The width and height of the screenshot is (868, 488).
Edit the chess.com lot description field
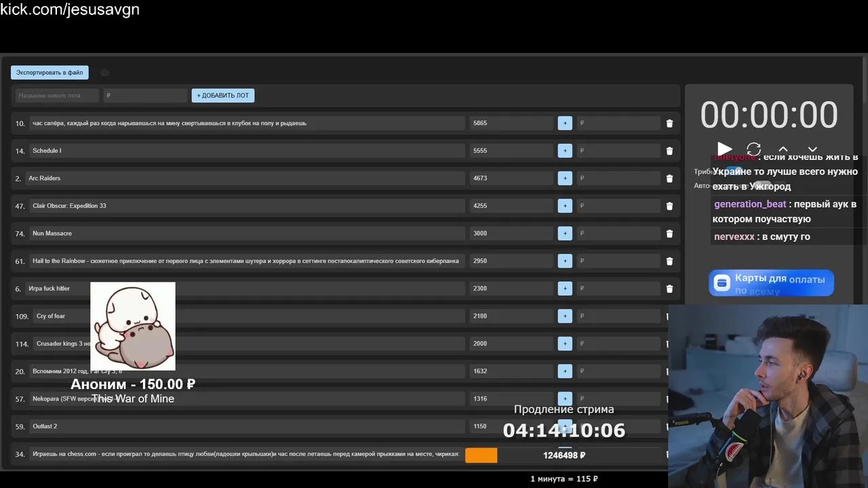coord(247,454)
